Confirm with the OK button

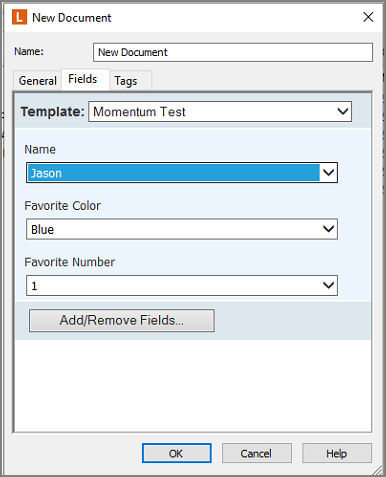[177, 453]
